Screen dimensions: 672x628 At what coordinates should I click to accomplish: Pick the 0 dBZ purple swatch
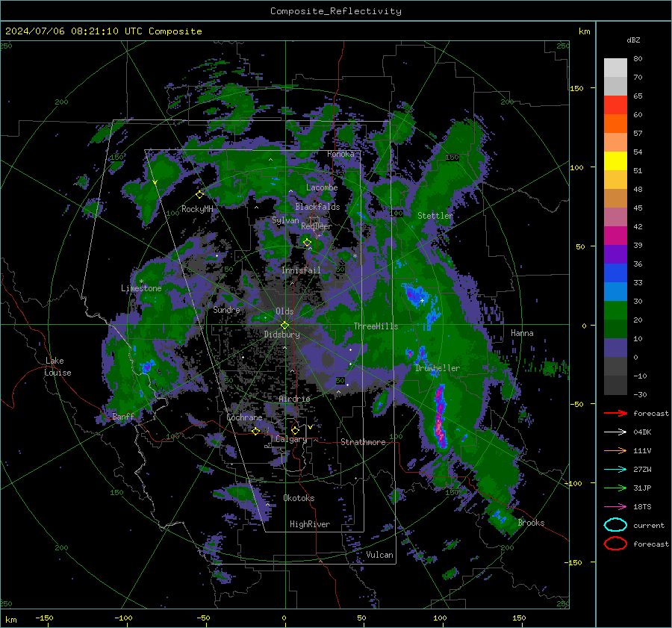(615, 348)
